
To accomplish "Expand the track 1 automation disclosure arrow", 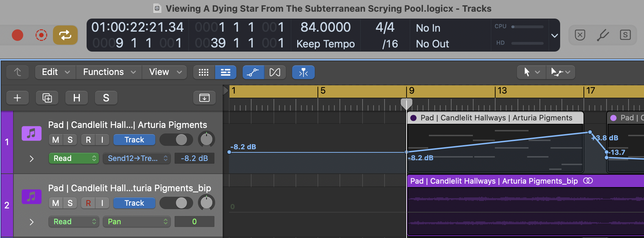I will point(32,159).
